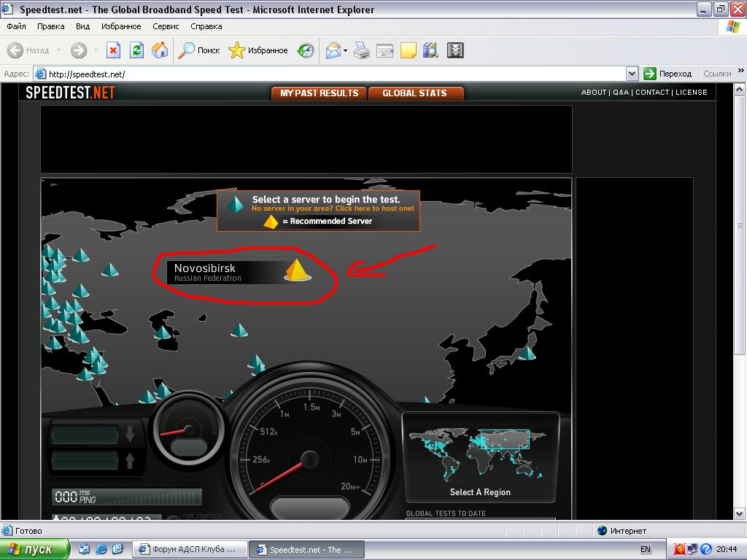Open the Избранное menu

[x=121, y=26]
